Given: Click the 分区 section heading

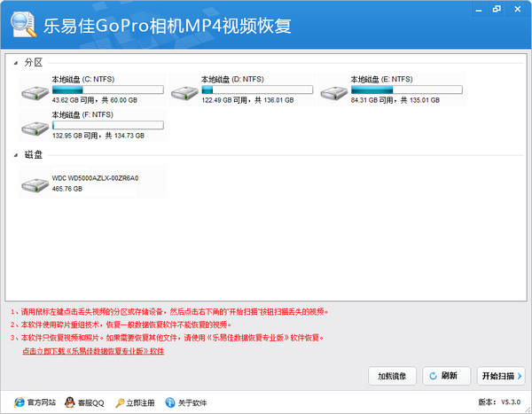Looking at the screenshot, I should (x=34, y=62).
